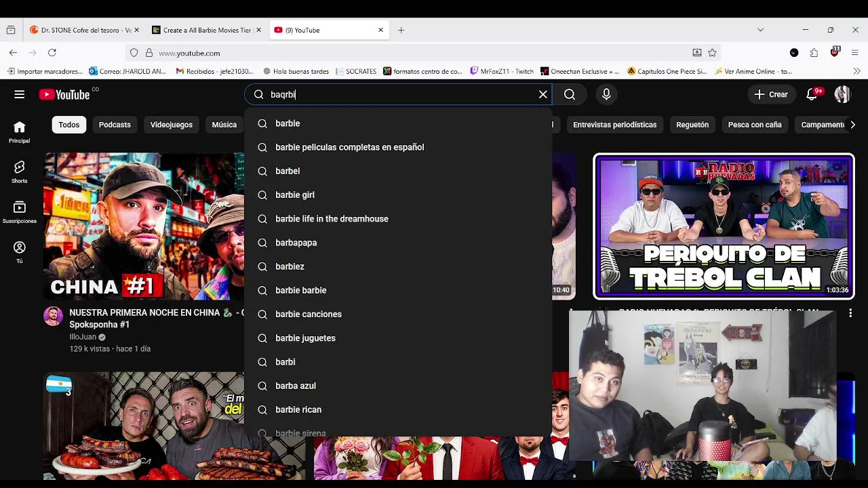Choose the 'barba azul' suggestion
The width and height of the screenshot is (868, 488).
click(x=398, y=386)
